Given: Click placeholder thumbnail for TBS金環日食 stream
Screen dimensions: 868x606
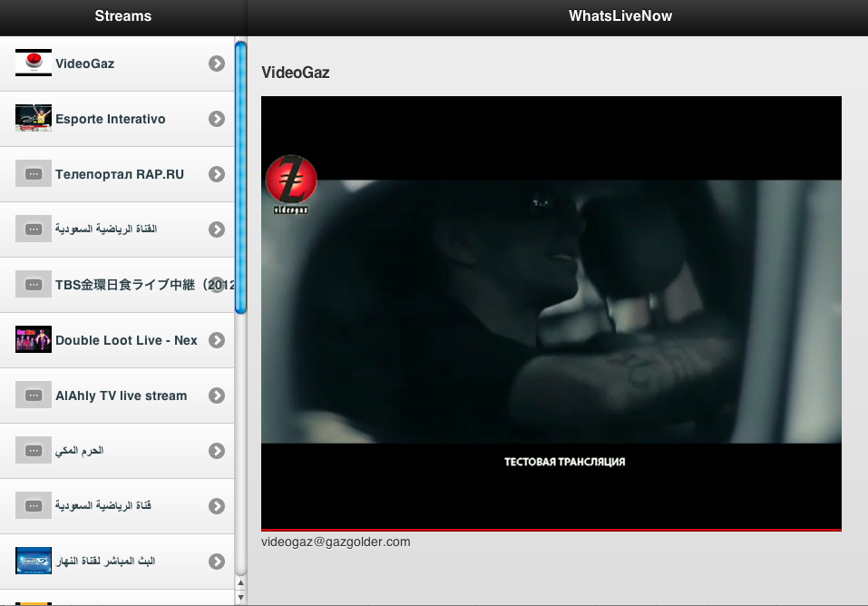Looking at the screenshot, I should coord(34,284).
